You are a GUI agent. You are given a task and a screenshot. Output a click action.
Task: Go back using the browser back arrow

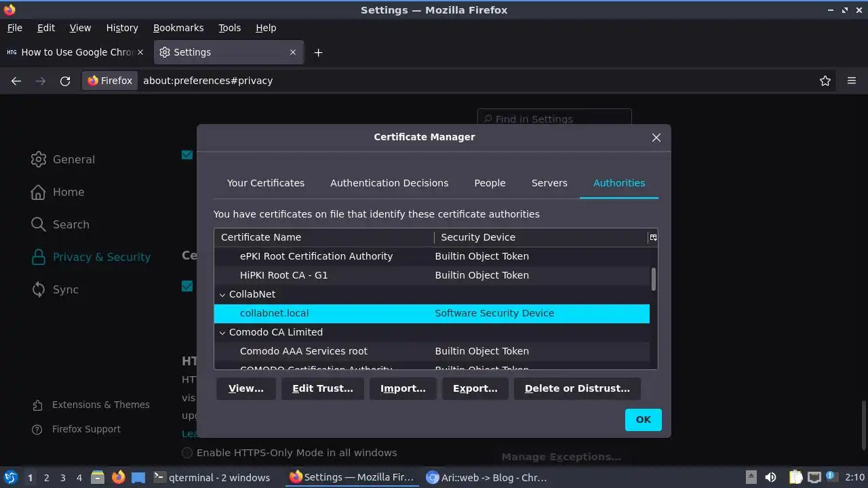pos(16,81)
